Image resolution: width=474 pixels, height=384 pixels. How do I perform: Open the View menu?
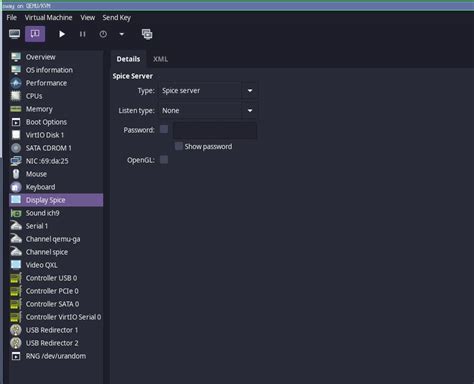pos(88,18)
